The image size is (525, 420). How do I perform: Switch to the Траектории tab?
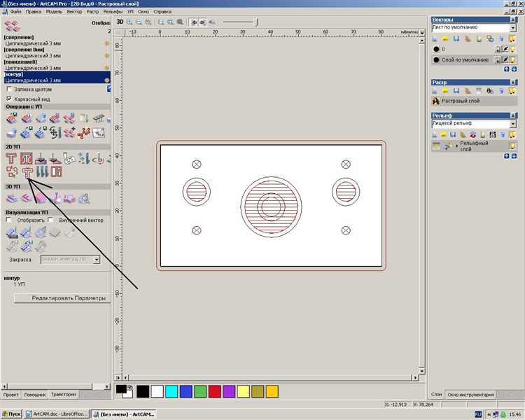(63, 395)
